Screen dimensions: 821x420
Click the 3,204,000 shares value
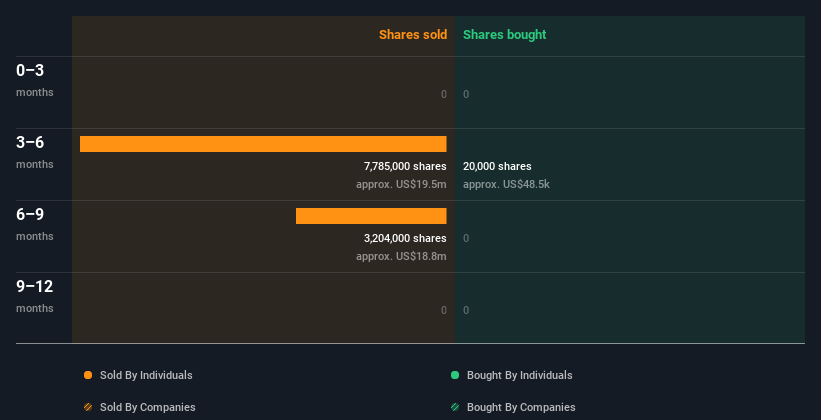pyautogui.click(x=405, y=238)
